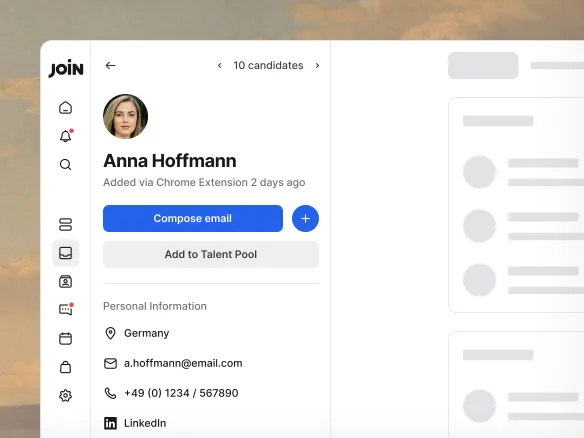The height and width of the screenshot is (438, 584).
Task: Click the email envelope icon
Action: point(110,364)
